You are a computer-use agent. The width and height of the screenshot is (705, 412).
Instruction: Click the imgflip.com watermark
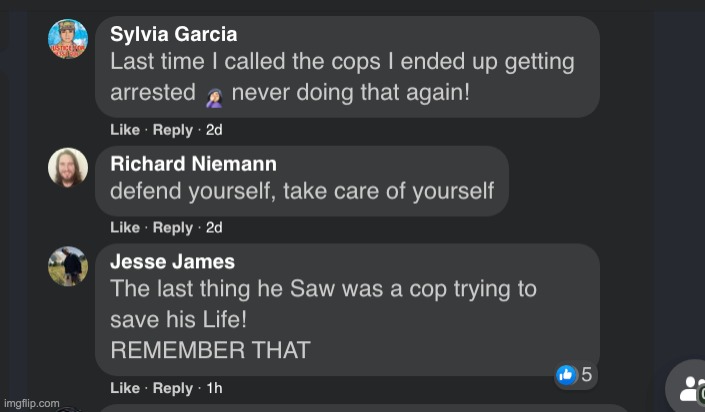[x=31, y=404]
